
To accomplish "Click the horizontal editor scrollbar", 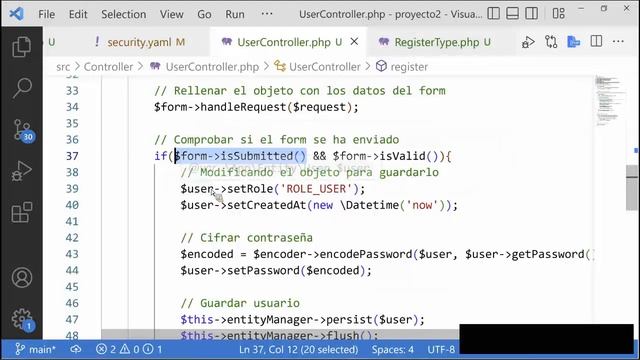I will (x=280, y=334).
